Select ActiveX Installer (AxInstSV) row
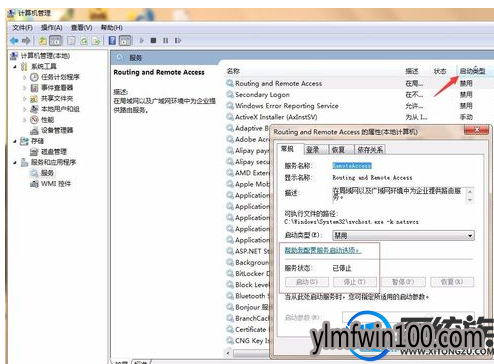Image resolution: width=494 pixels, height=364 pixels. tap(358, 117)
